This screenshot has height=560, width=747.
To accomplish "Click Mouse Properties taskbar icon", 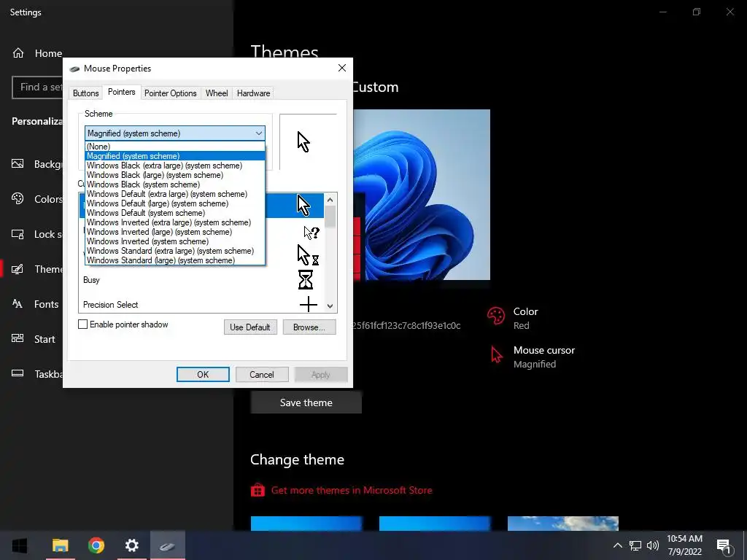I will tap(168, 545).
